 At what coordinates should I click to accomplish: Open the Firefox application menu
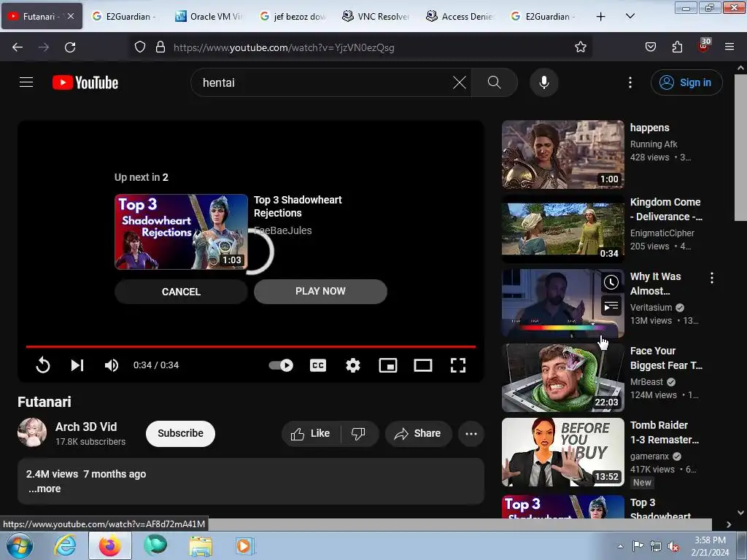coord(729,47)
